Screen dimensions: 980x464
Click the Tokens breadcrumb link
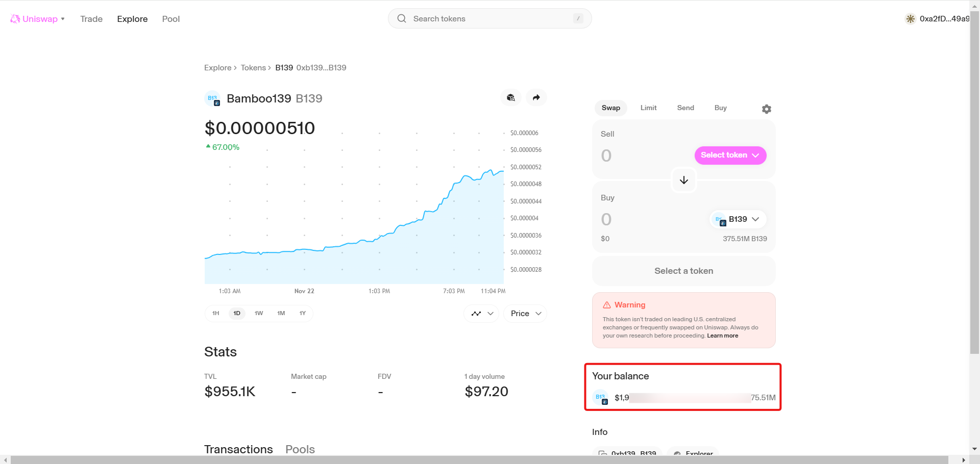(x=253, y=68)
